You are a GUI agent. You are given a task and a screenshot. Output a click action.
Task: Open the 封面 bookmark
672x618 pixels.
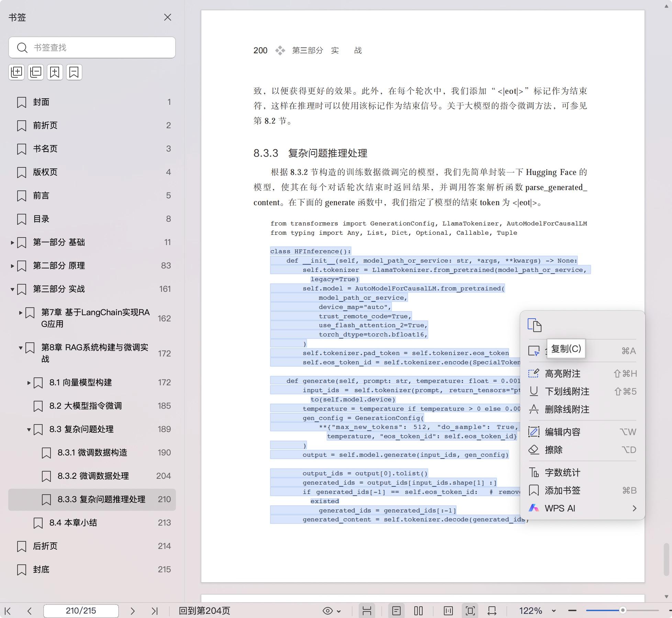tap(92, 102)
